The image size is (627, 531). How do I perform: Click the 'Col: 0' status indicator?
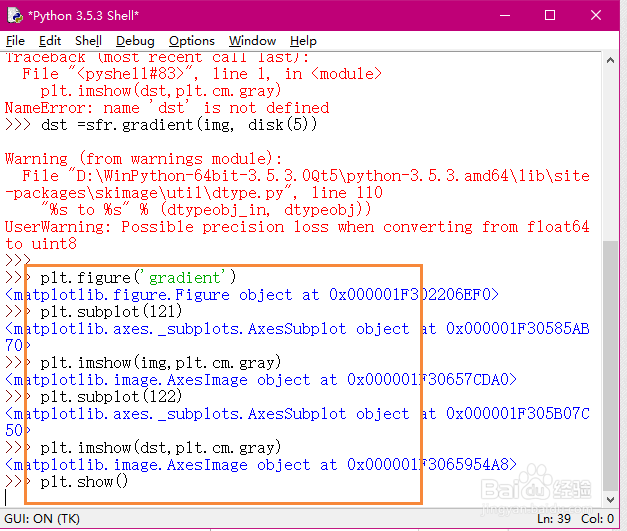click(x=597, y=519)
